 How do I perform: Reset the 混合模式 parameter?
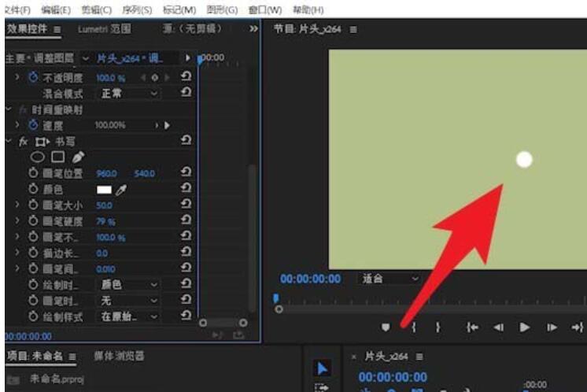tap(186, 92)
